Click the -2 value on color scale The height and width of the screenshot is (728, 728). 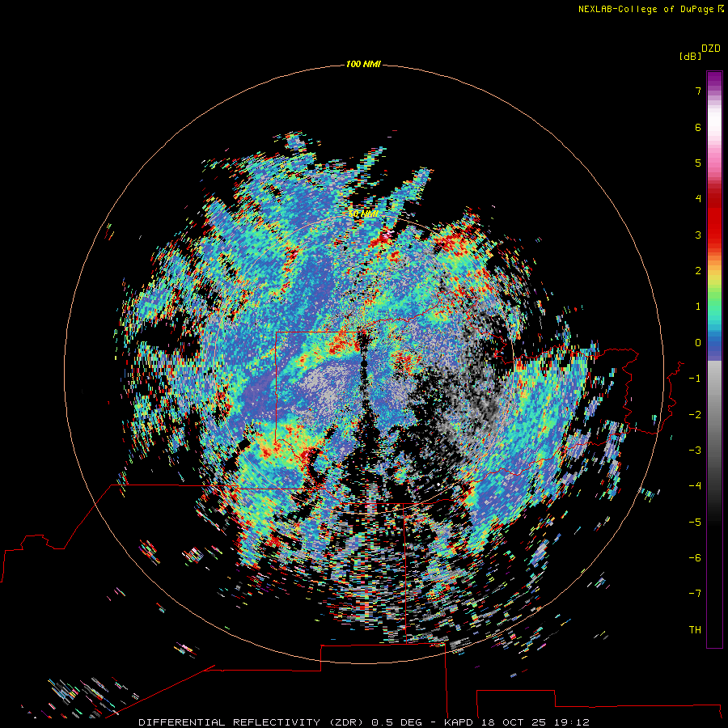695,415
